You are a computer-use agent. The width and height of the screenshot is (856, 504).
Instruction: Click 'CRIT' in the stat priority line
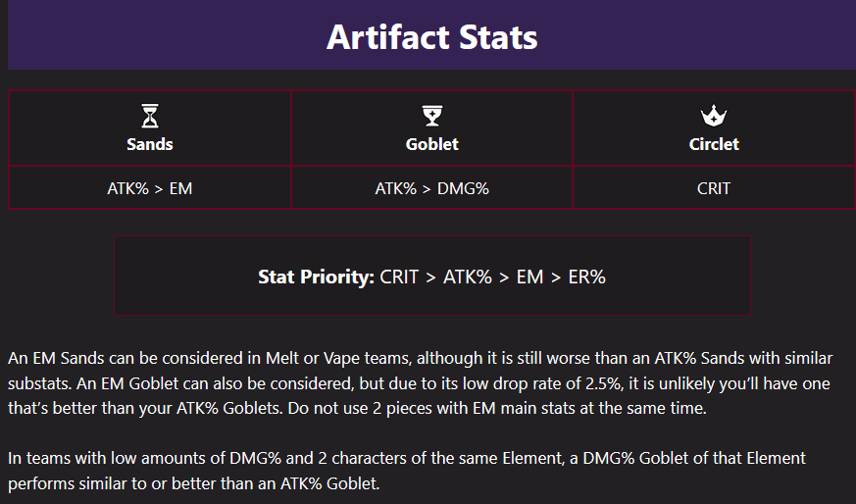399,277
